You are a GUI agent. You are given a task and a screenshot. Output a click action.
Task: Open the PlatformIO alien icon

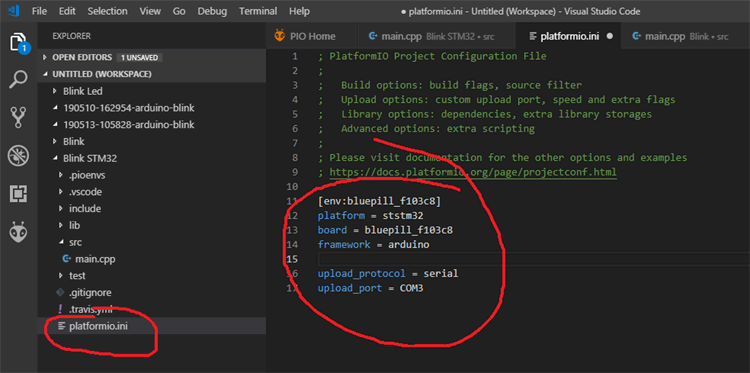tap(19, 231)
